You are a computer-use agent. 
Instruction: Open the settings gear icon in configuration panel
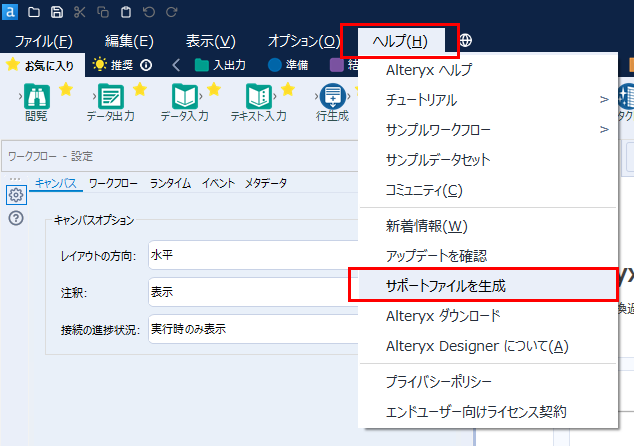16,194
